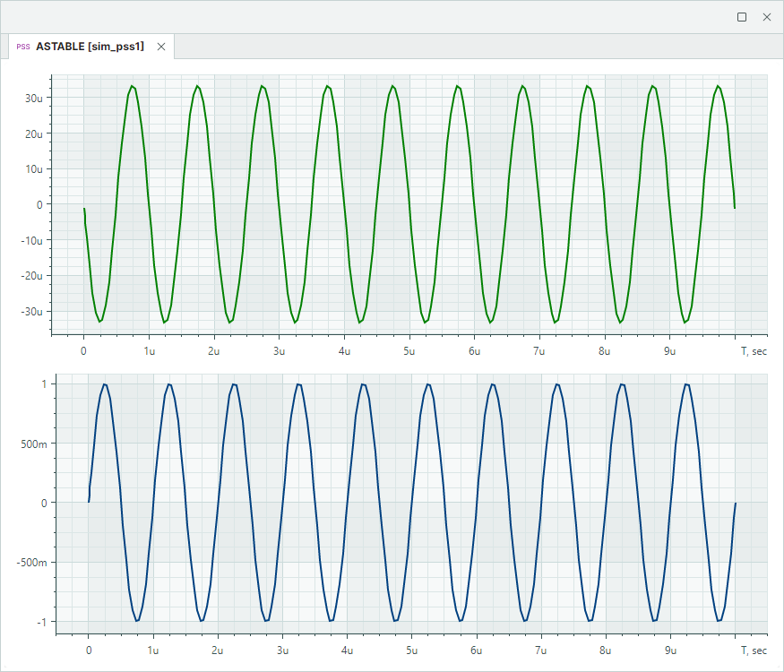Click the 5u marker on upper time axis

pyautogui.click(x=409, y=351)
